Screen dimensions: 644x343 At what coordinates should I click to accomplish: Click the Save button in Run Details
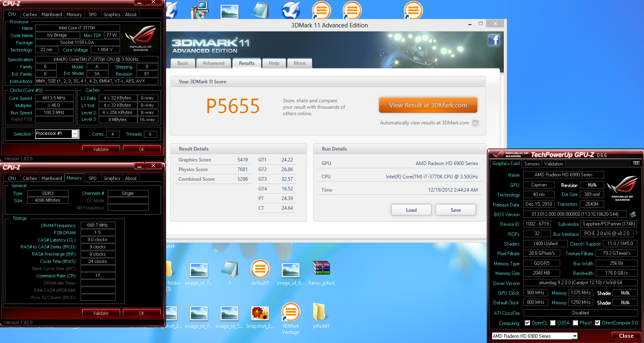[456, 210]
